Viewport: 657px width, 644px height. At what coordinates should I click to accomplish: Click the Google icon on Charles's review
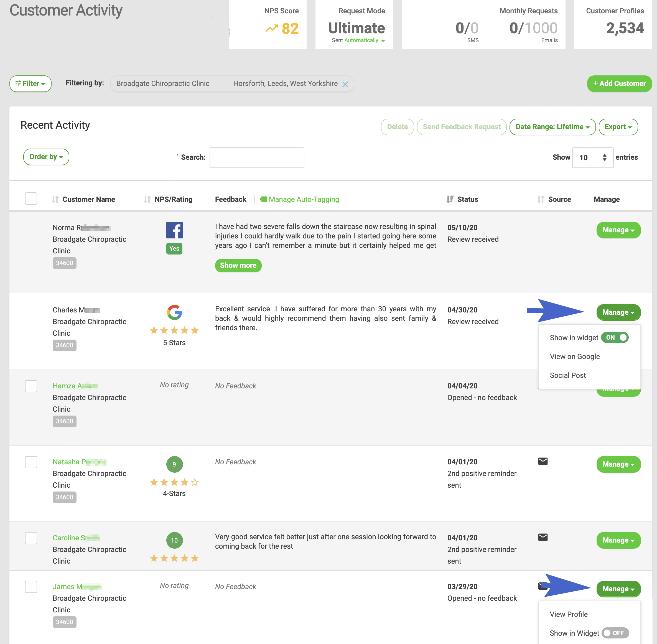(x=174, y=312)
